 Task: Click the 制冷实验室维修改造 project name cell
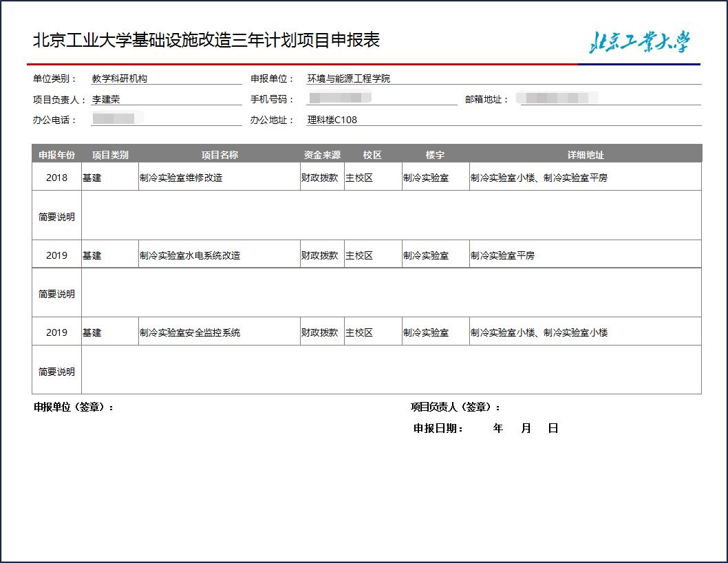point(219,178)
